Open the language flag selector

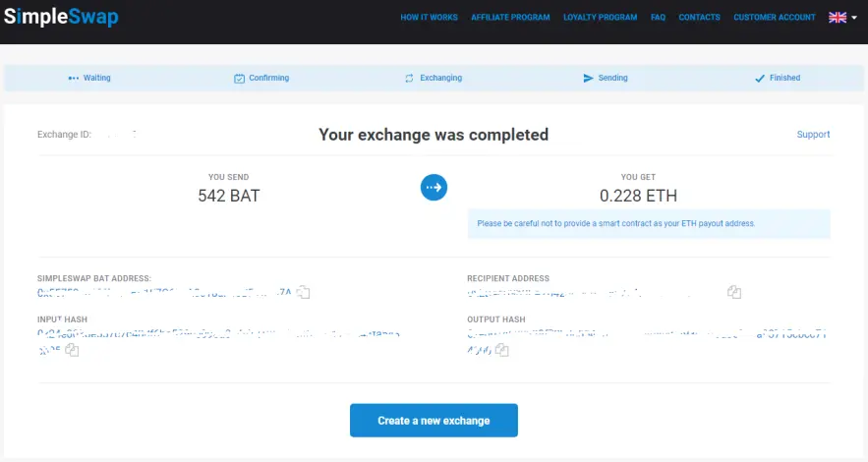pyautogui.click(x=842, y=17)
